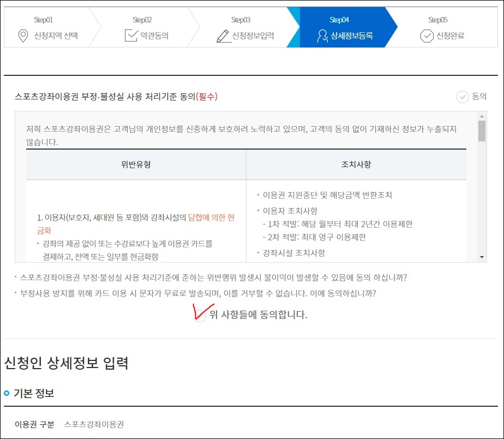This screenshot has width=504, height=439.
Task: Select the Step02 약관동의 tab
Action: click(147, 27)
